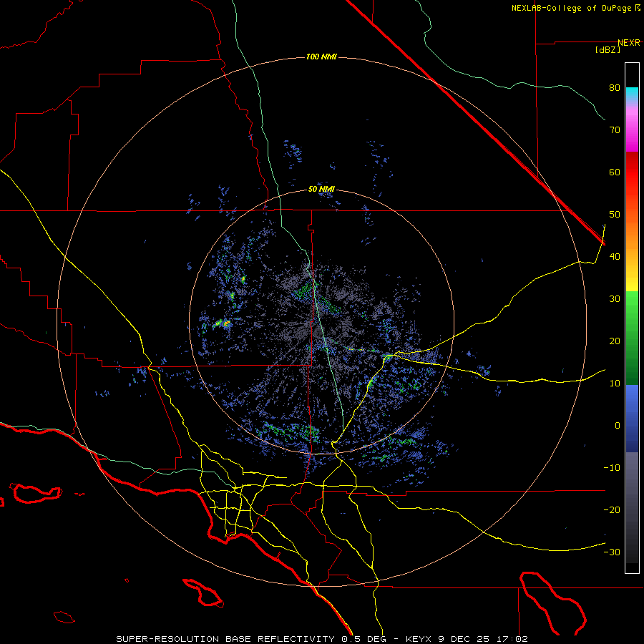Click the [dBZ] units label
The width and height of the screenshot is (644, 644).
tap(608, 50)
